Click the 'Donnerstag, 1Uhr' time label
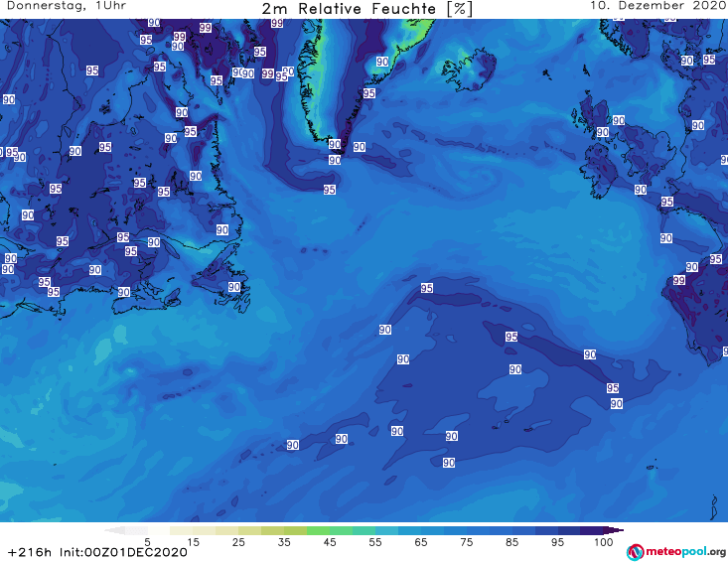The height and width of the screenshot is (562, 728). (x=66, y=6)
